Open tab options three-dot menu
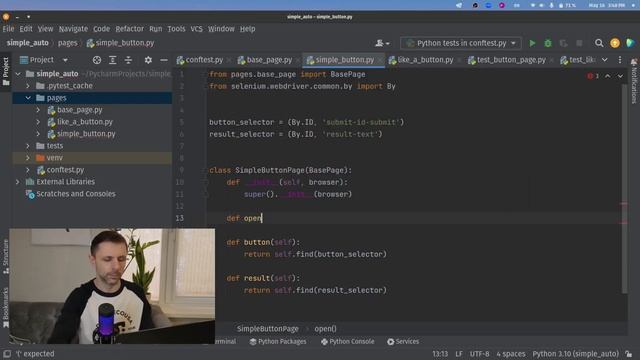The height and width of the screenshot is (360, 640). tap(620, 60)
